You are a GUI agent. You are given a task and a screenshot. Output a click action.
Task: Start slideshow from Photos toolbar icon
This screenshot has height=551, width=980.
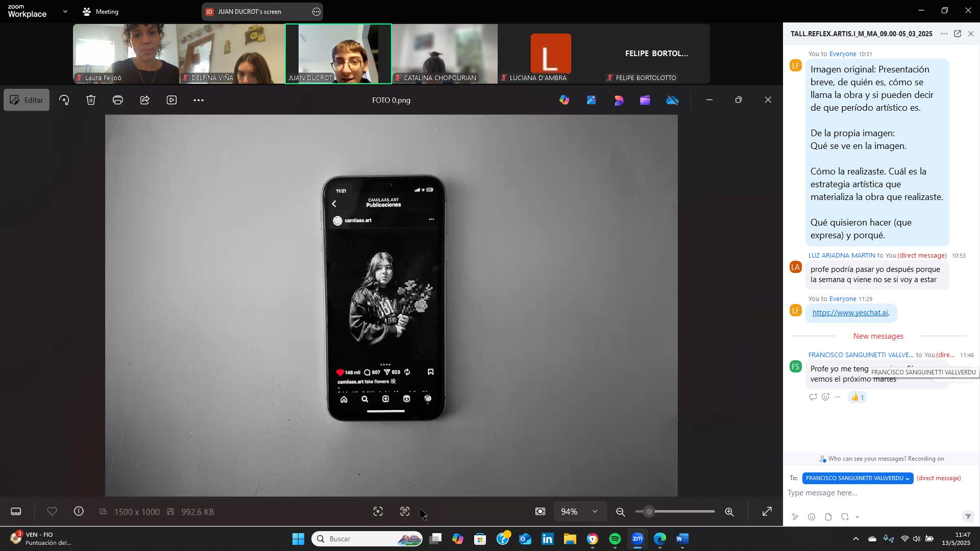(x=172, y=101)
